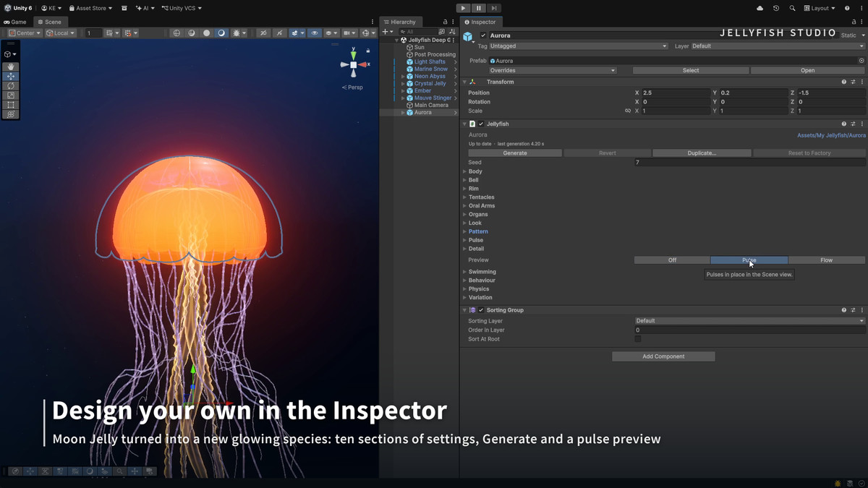Image resolution: width=868 pixels, height=488 pixels.
Task: Select the Scale tool
Action: [x=11, y=95]
